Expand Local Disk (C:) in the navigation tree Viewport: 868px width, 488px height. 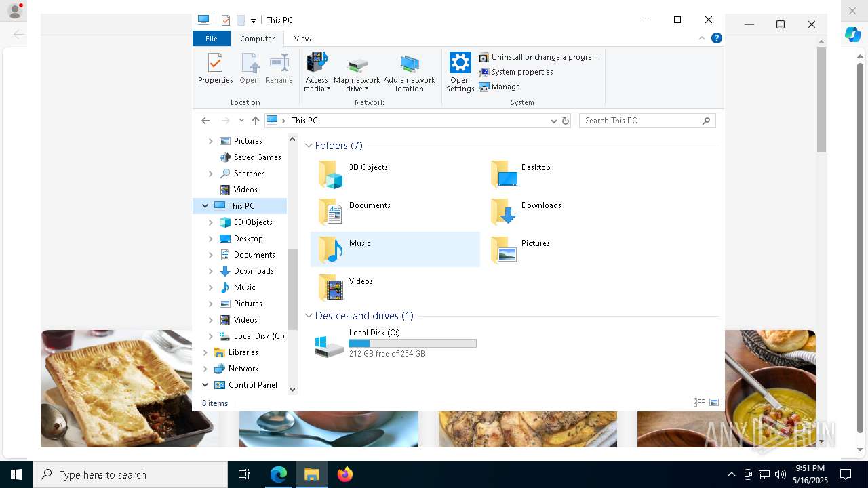pos(211,336)
